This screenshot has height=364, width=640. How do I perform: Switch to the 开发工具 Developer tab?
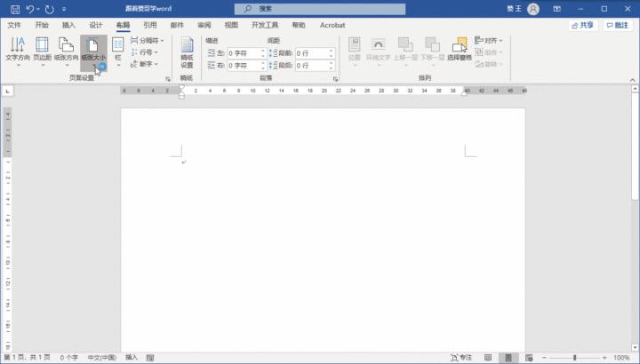click(x=265, y=25)
